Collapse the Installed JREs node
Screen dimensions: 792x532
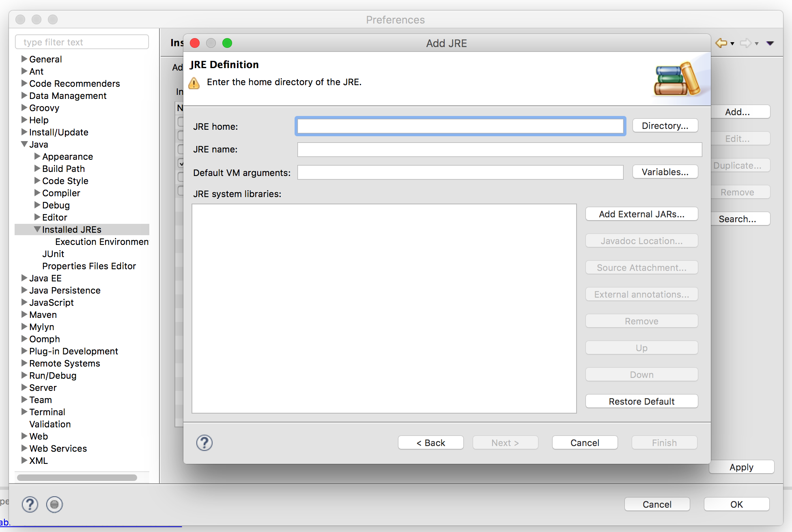coord(37,230)
